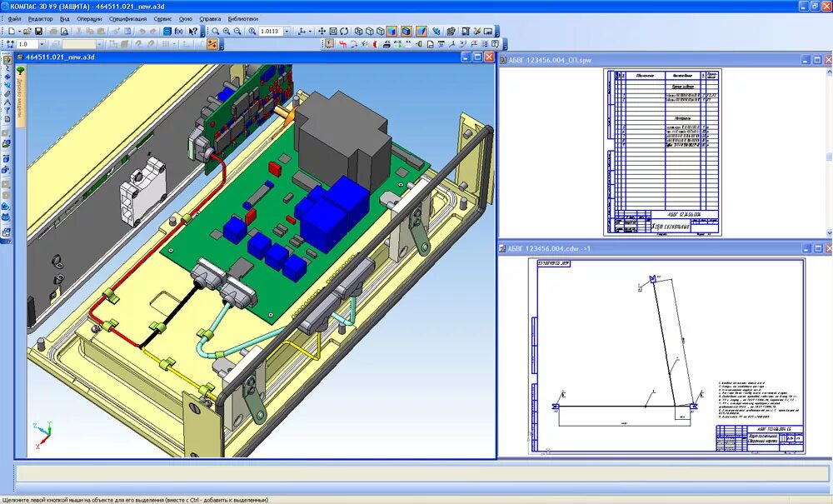Select the sheet document icon in sidebar

click(7, 118)
